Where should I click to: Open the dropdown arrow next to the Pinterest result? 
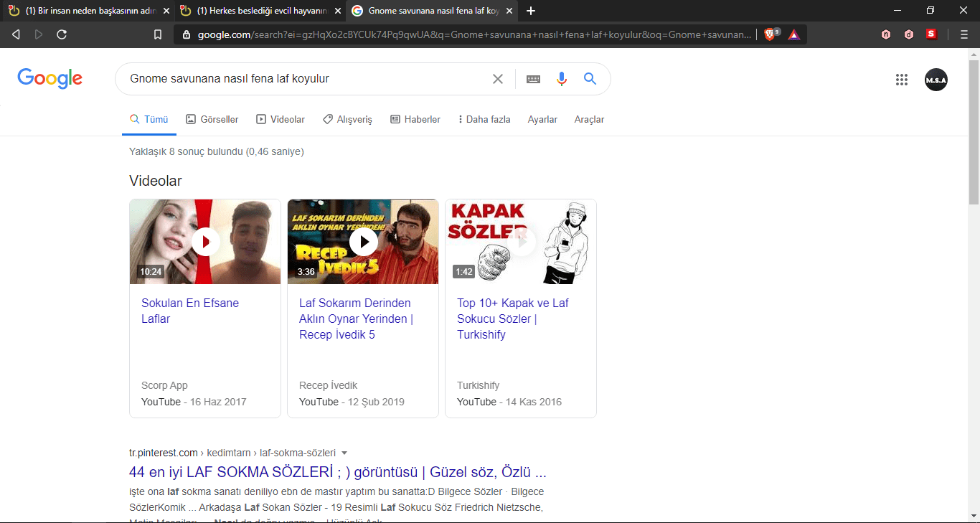pyautogui.click(x=344, y=452)
